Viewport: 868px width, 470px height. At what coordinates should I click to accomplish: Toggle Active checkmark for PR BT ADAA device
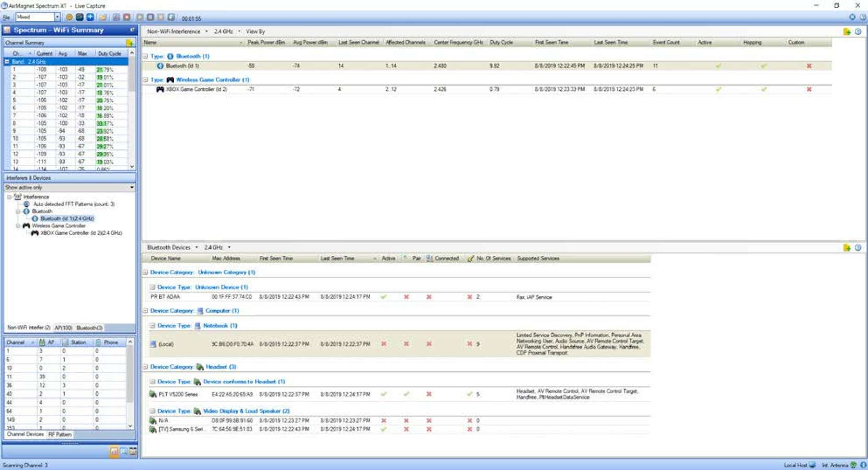384,297
